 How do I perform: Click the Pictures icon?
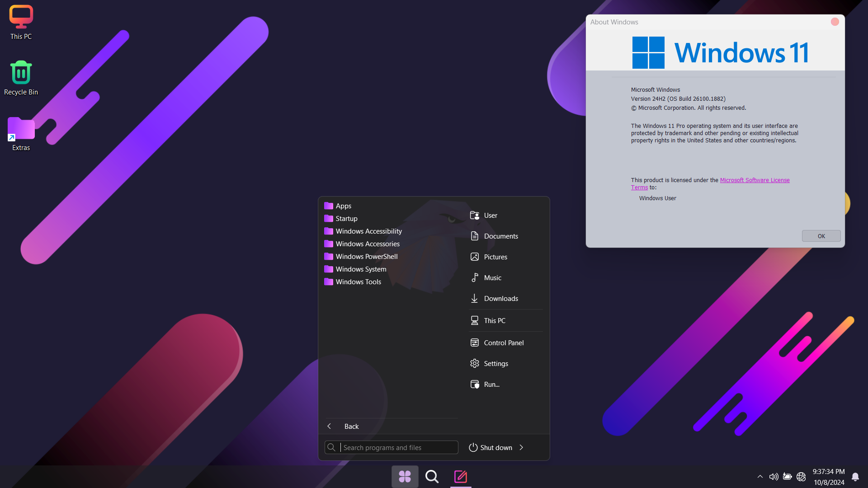tap(475, 257)
